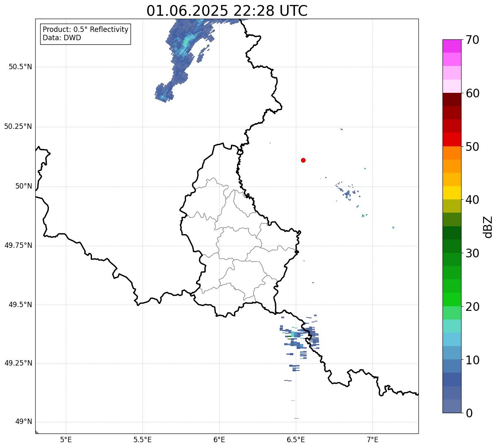Image resolution: width=498 pixels, height=448 pixels.
Task: Click the '7°E' longitude label
Action: pyautogui.click(x=372, y=439)
